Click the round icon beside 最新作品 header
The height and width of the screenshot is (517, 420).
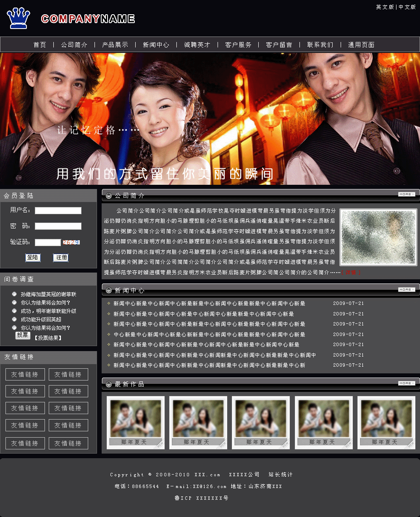(x=109, y=384)
